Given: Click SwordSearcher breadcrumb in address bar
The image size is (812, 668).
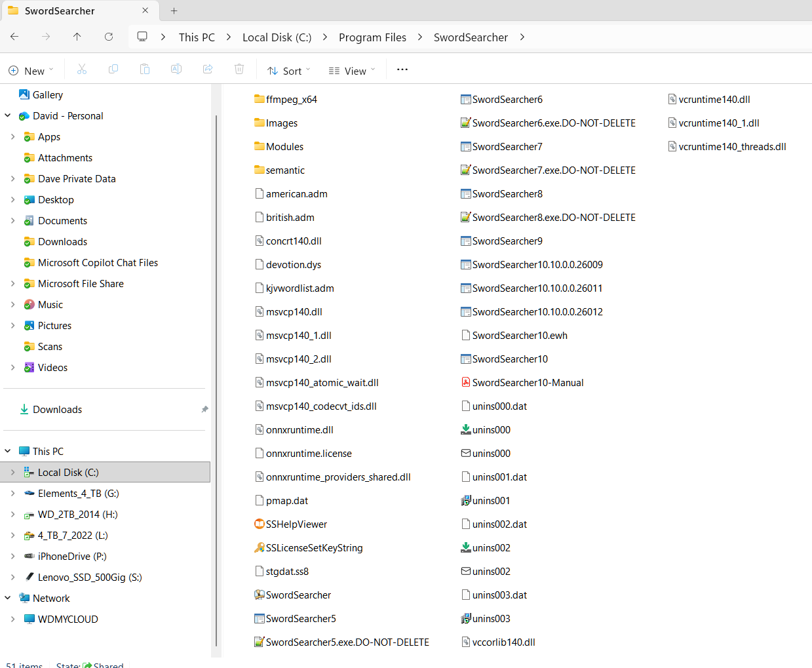Looking at the screenshot, I should [x=471, y=37].
